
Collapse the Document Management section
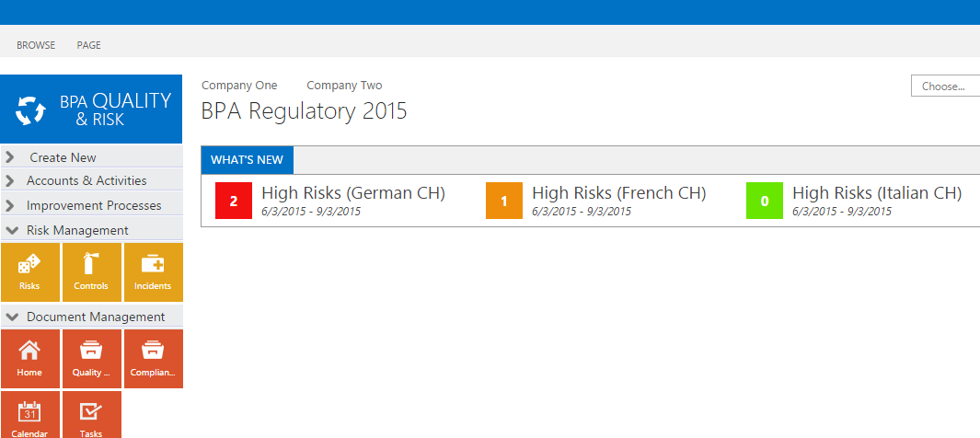(x=91, y=317)
